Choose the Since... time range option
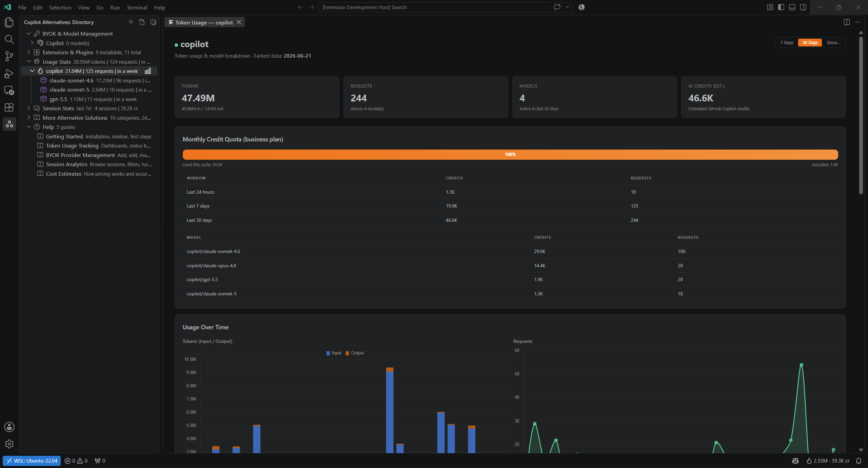This screenshot has height=468, width=868. click(833, 43)
